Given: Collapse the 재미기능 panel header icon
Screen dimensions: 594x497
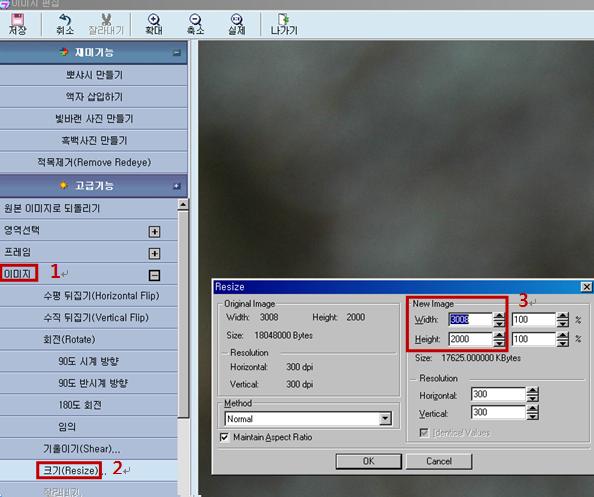Looking at the screenshot, I should click(177, 53).
